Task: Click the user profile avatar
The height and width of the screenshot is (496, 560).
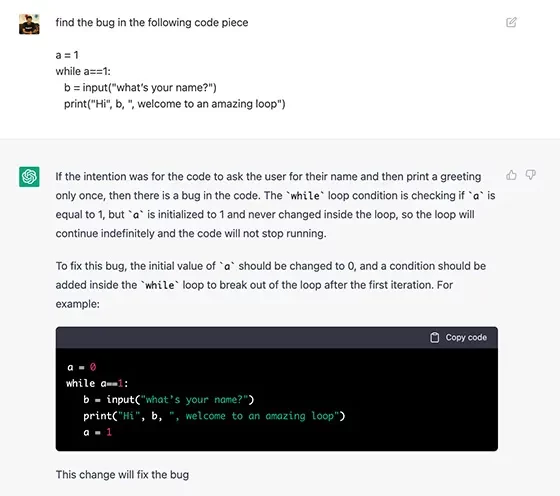Action: coord(29,24)
